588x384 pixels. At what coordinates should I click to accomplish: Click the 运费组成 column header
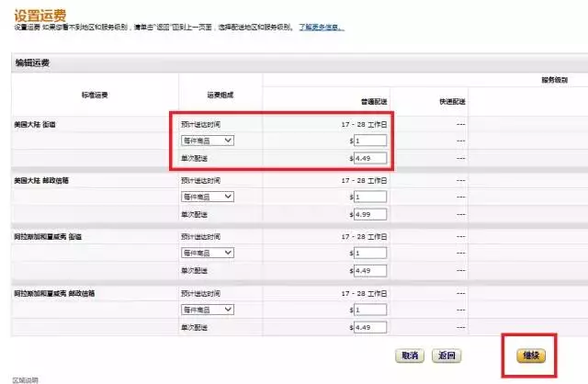(x=220, y=95)
